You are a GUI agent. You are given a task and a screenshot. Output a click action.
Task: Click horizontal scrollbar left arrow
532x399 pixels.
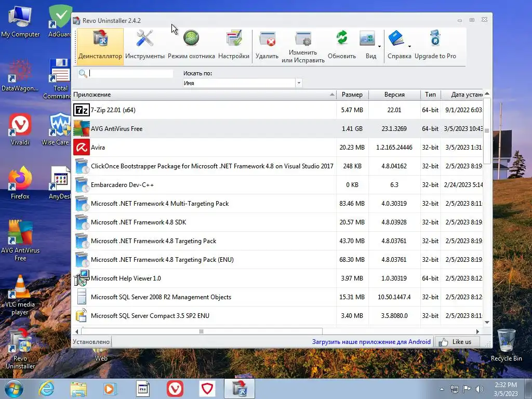pos(77,331)
